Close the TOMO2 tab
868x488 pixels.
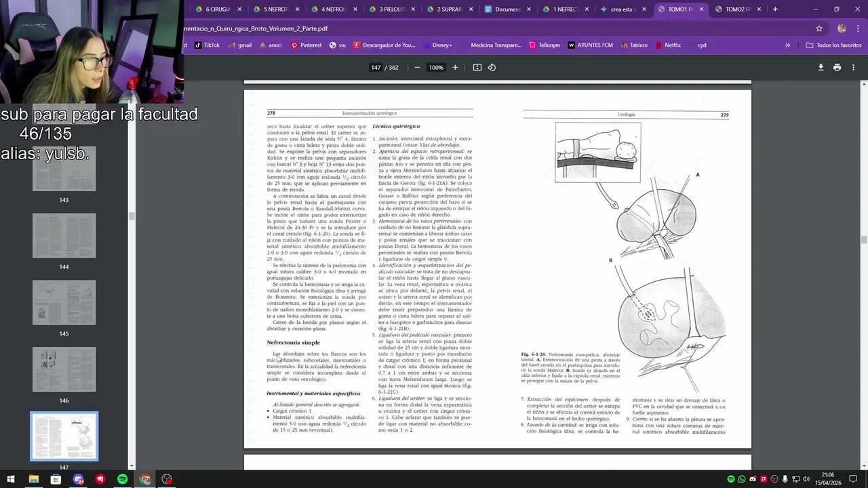[759, 9]
